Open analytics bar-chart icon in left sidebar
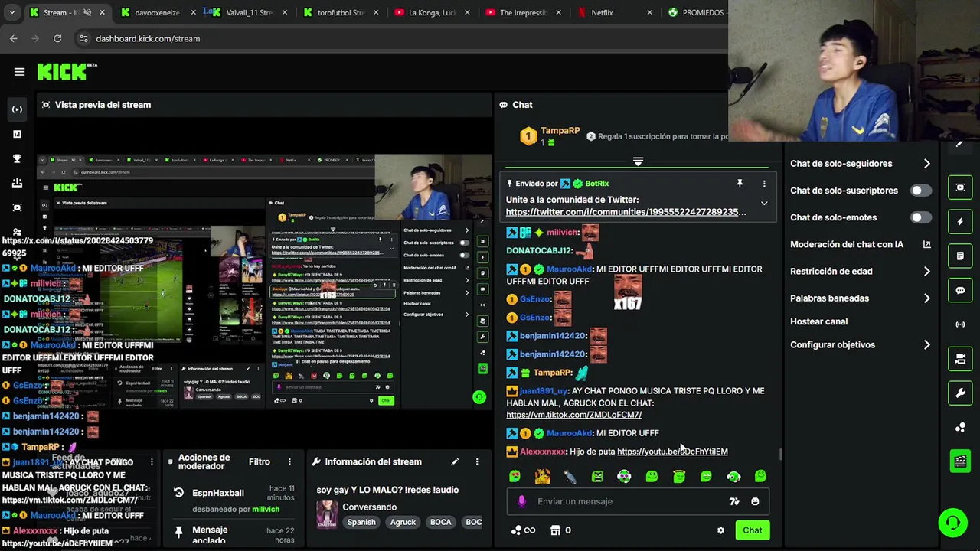980x551 pixels. [17, 134]
